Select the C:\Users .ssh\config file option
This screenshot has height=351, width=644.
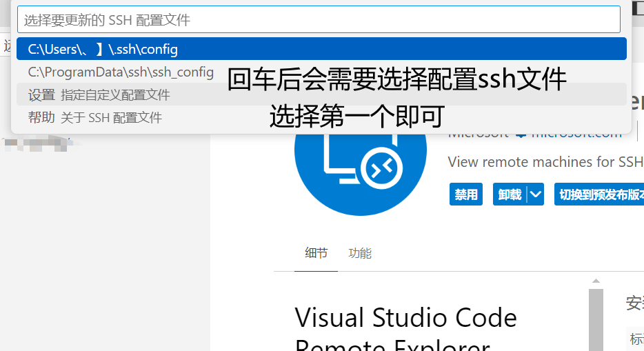pos(321,49)
